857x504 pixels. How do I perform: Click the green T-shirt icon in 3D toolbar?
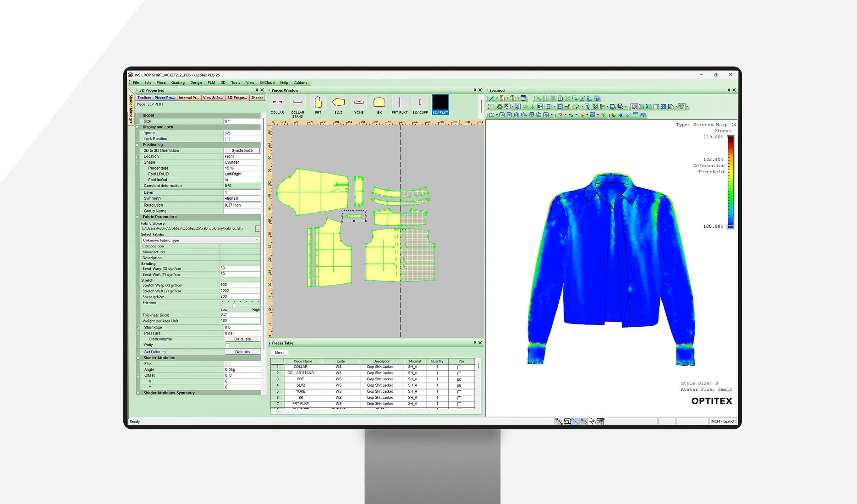point(681,107)
